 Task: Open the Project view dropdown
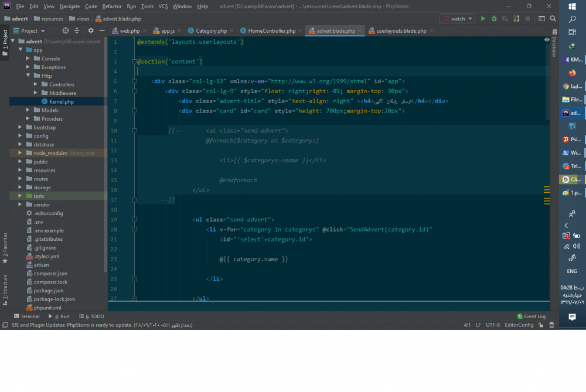(x=29, y=30)
